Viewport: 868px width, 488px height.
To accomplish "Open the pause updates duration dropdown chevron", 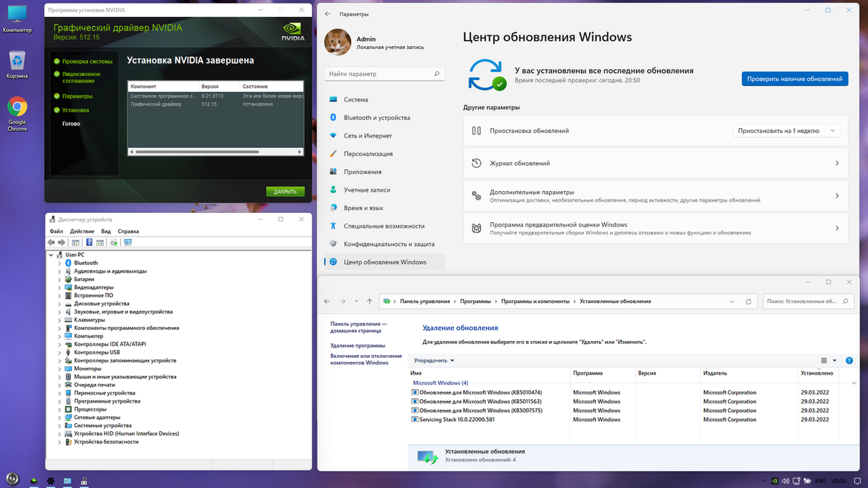I will [x=833, y=131].
